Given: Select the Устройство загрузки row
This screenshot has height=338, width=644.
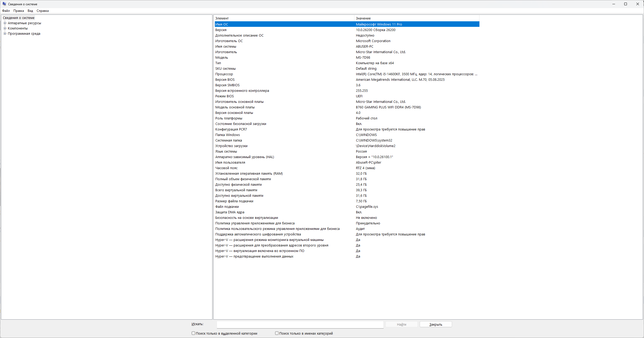Looking at the screenshot, I should coord(347,146).
